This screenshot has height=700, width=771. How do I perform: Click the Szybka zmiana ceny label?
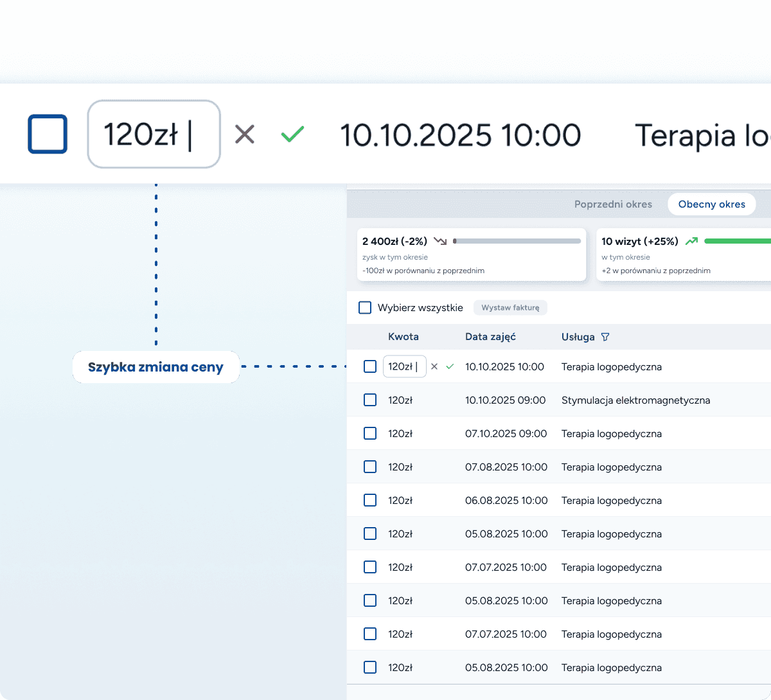pyautogui.click(x=155, y=367)
